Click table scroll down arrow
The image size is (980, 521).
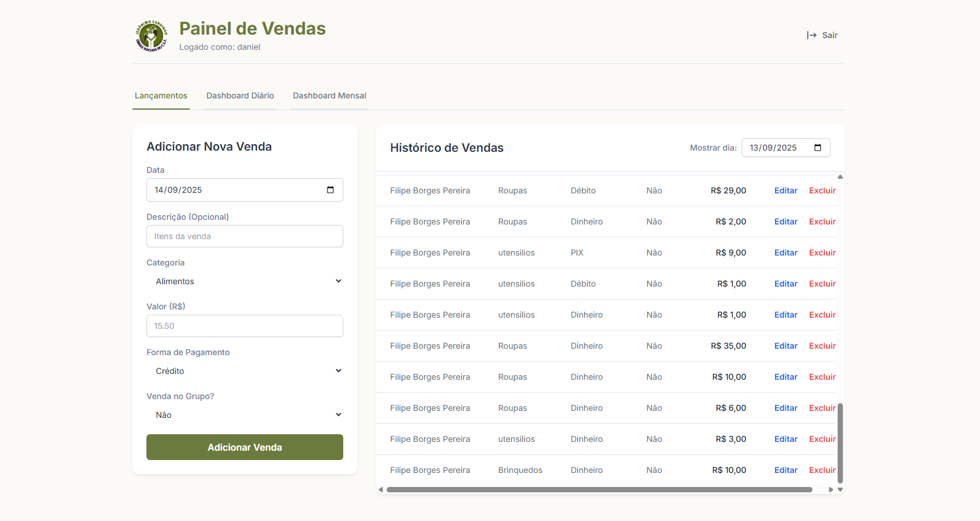click(x=840, y=489)
